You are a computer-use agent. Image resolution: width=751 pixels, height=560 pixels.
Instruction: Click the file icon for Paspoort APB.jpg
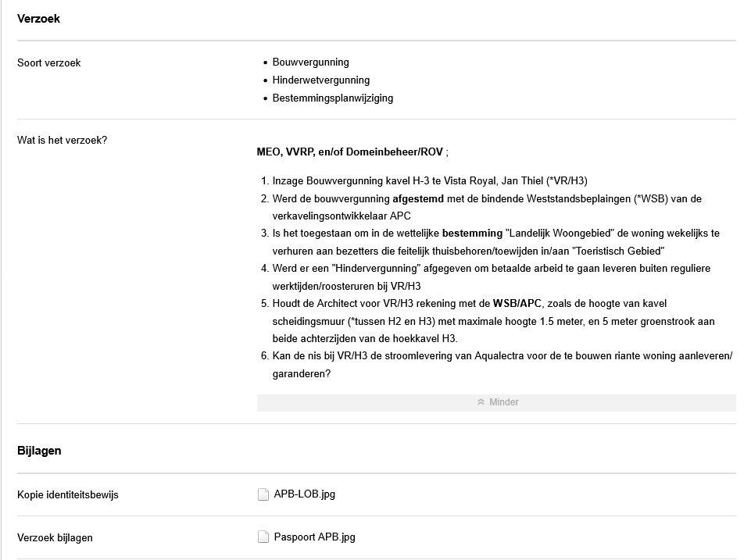click(x=263, y=537)
